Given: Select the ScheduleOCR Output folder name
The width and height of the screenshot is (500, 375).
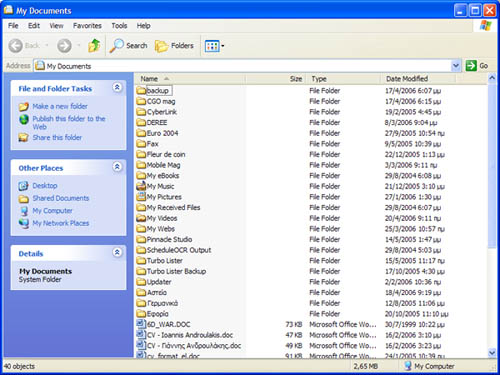Looking at the screenshot, I should tap(179, 250).
